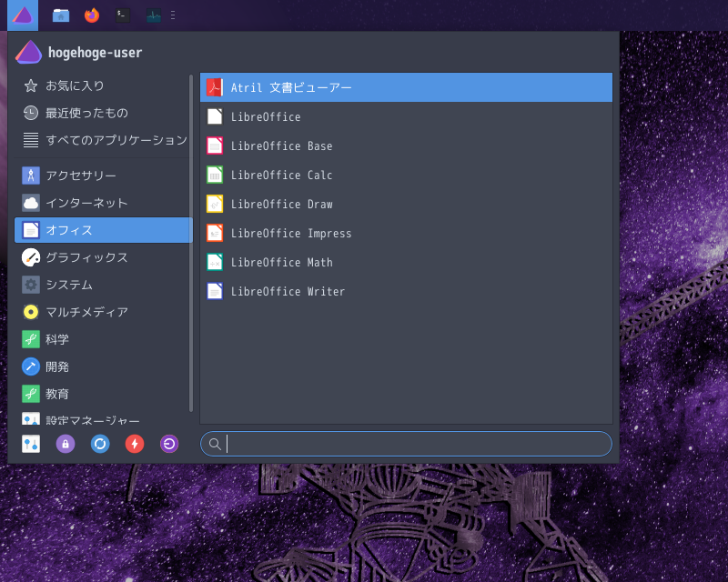
Task: Open LibreOffice Base
Action: coord(406,145)
